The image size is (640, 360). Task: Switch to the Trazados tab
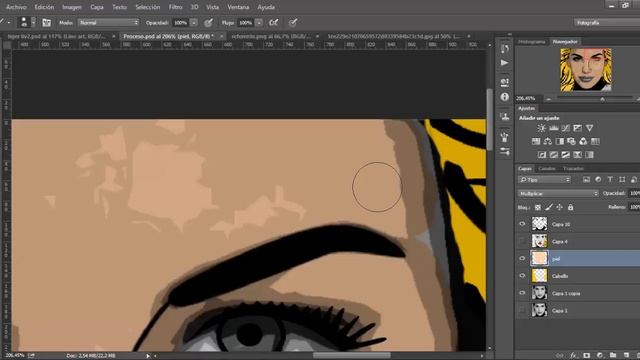[573, 169]
